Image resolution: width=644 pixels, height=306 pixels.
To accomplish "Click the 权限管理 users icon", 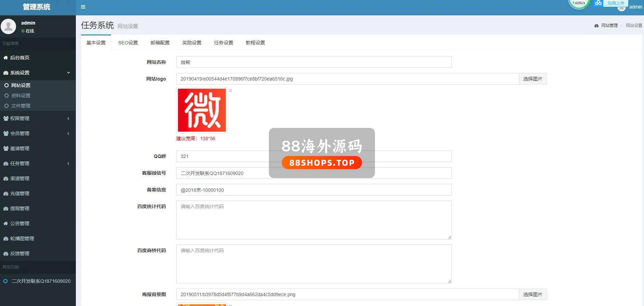I will (x=6, y=118).
